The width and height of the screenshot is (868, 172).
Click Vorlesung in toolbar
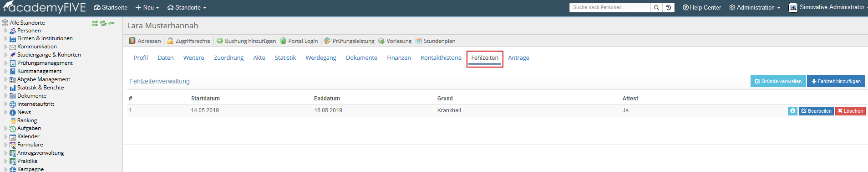pos(395,41)
